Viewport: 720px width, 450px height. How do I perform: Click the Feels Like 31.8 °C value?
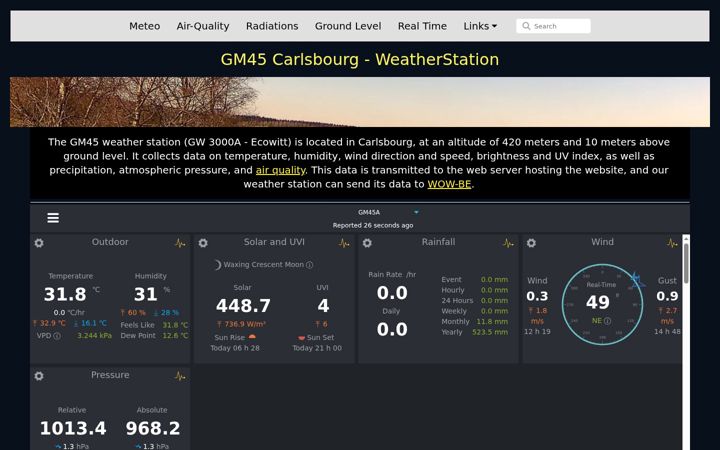pyautogui.click(x=175, y=325)
